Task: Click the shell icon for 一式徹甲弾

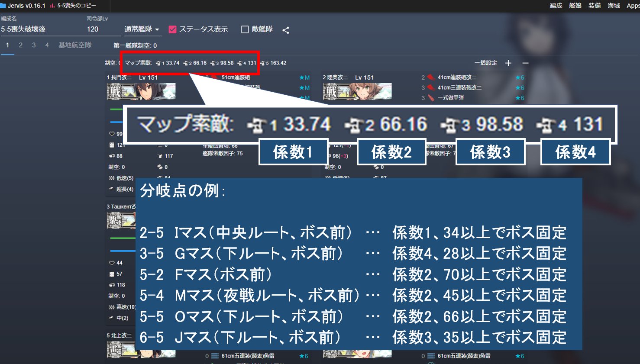Action: click(431, 98)
